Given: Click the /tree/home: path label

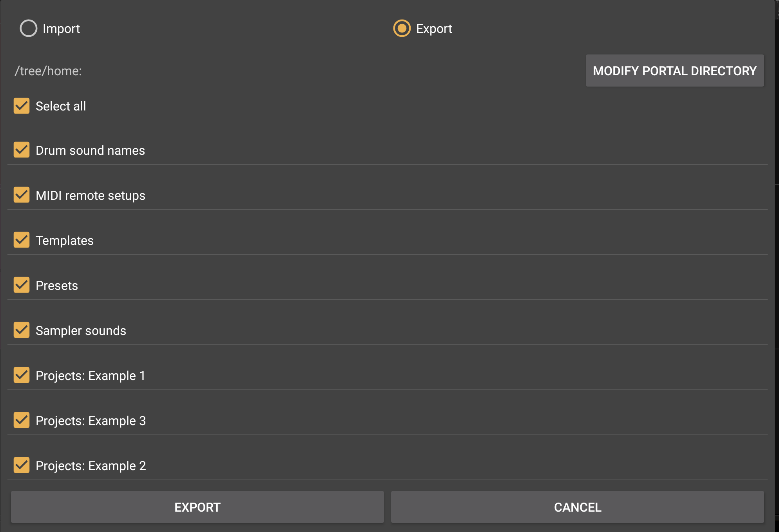Looking at the screenshot, I should pos(48,71).
